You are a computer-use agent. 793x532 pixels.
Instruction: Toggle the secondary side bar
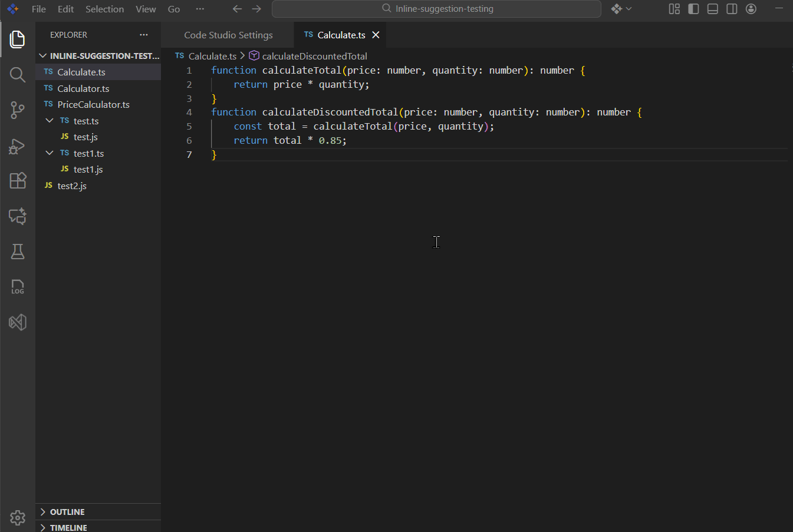click(732, 9)
